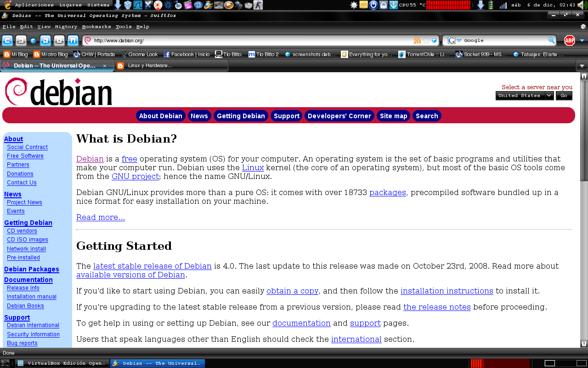Open the CHW | Portada bookmark
588x368 pixels.
click(94, 54)
